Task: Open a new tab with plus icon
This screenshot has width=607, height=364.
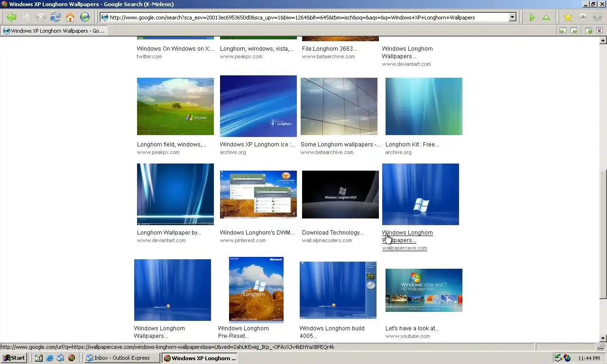Action: click(589, 30)
